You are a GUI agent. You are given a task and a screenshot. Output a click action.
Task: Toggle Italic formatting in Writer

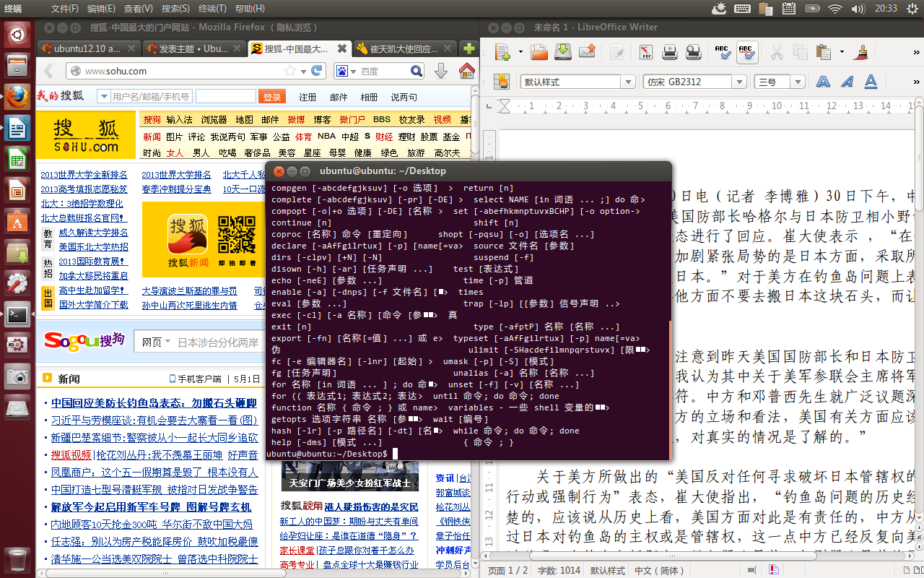point(847,82)
